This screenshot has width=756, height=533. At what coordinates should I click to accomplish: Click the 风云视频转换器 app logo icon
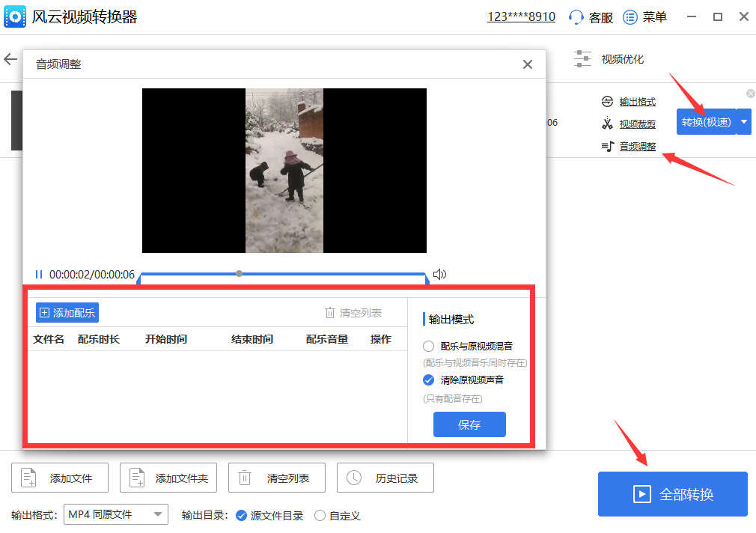tap(15, 17)
